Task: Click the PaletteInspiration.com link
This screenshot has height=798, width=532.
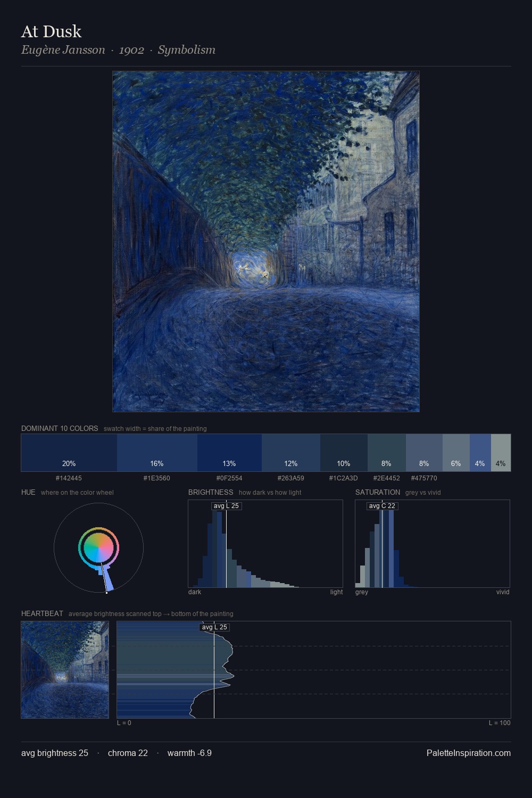Action: 469,753
